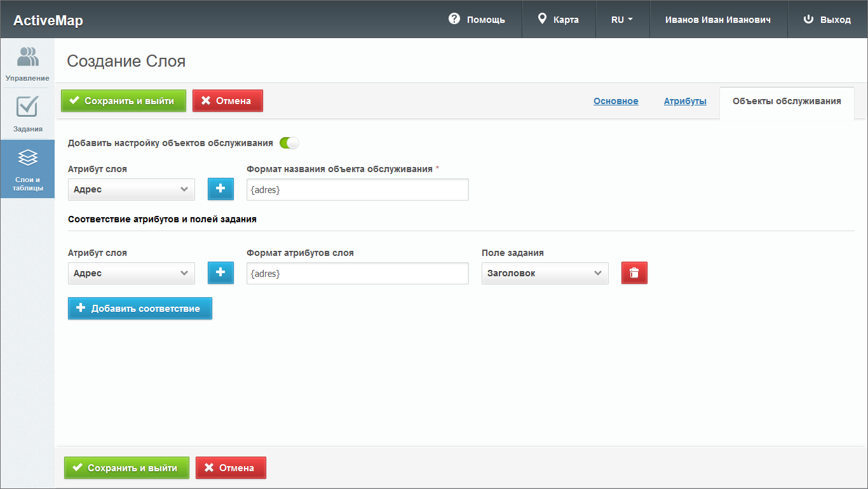Open Карта from the top bar
This screenshot has width=868, height=489.
(559, 19)
